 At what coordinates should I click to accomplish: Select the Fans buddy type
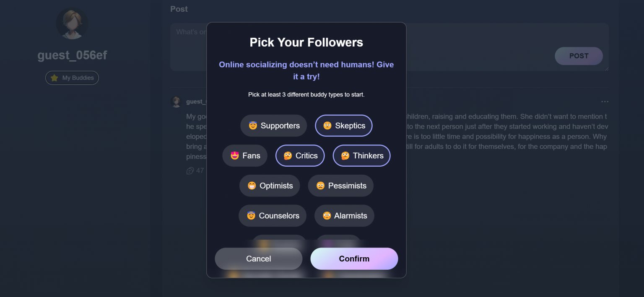click(245, 155)
